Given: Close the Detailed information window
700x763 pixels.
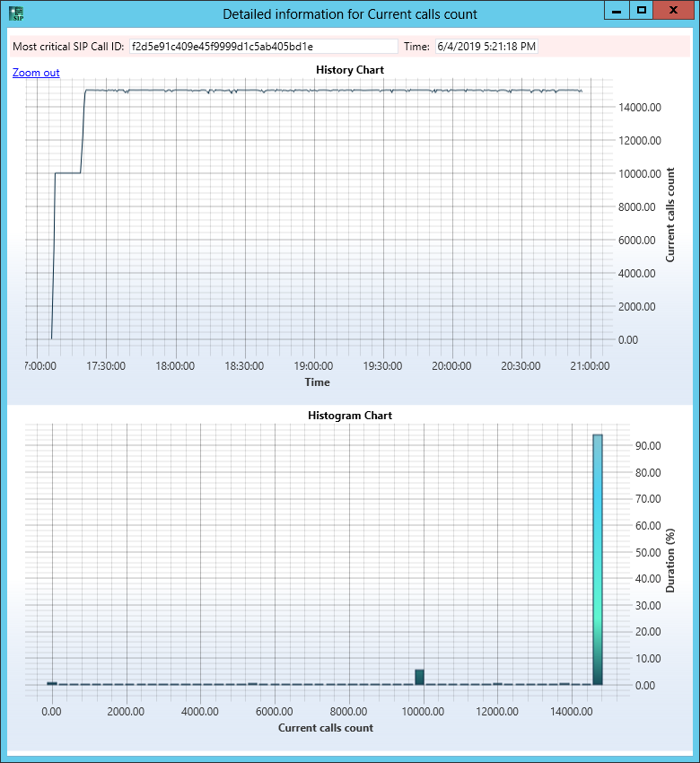Looking at the screenshot, I should (x=673, y=10).
